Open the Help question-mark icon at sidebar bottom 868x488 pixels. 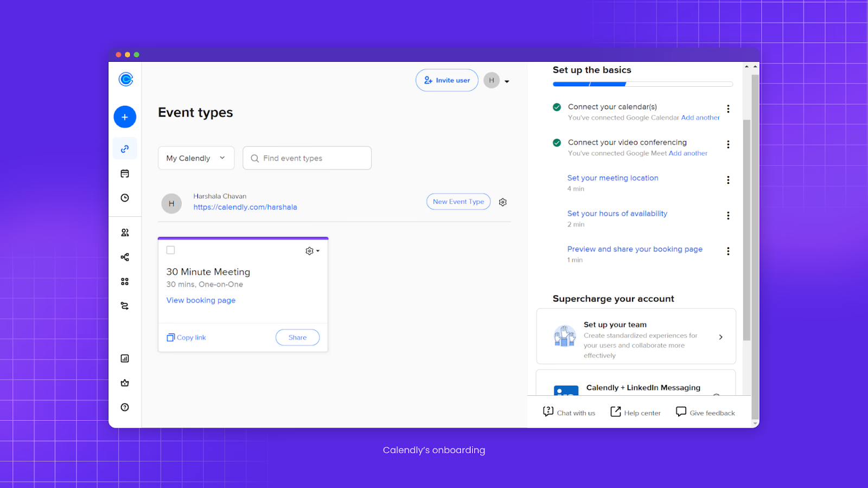pos(125,407)
